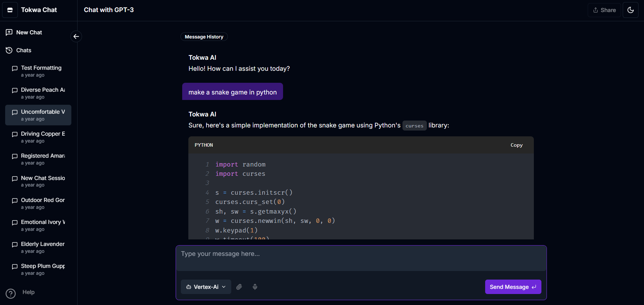Collapse sidebar using the back arrow

(76, 36)
